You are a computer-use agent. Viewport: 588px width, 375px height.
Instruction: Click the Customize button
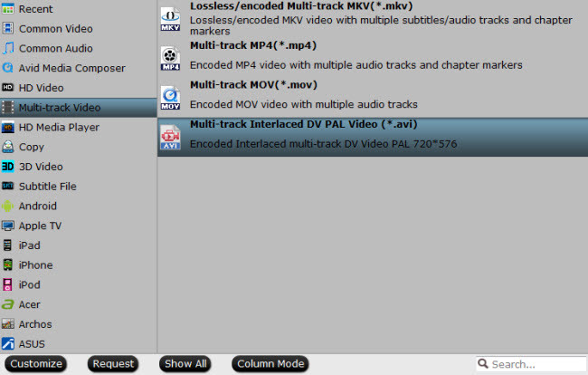[36, 364]
